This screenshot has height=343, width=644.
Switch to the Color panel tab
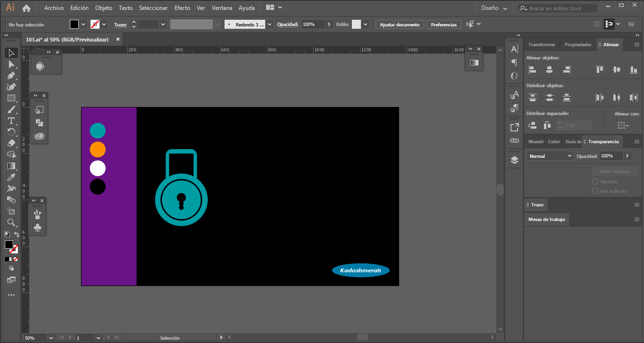(x=554, y=141)
